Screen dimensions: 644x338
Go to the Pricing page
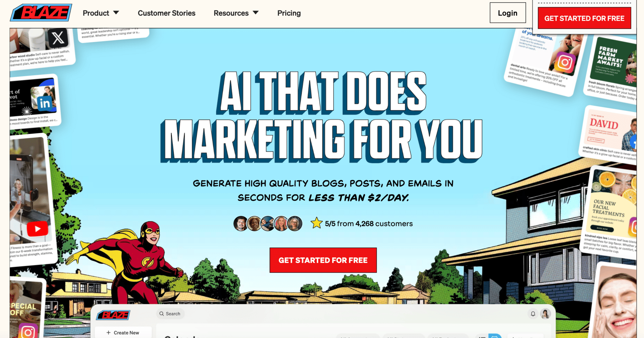289,13
